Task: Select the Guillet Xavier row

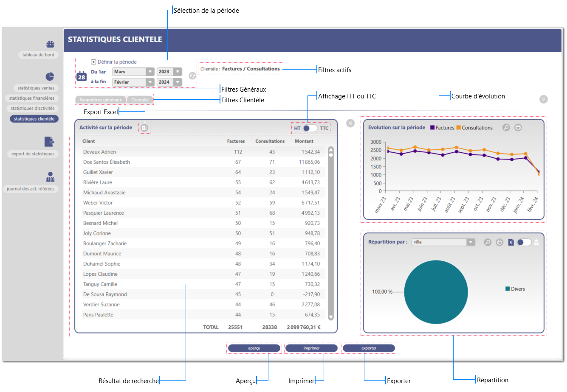Action: (x=203, y=172)
